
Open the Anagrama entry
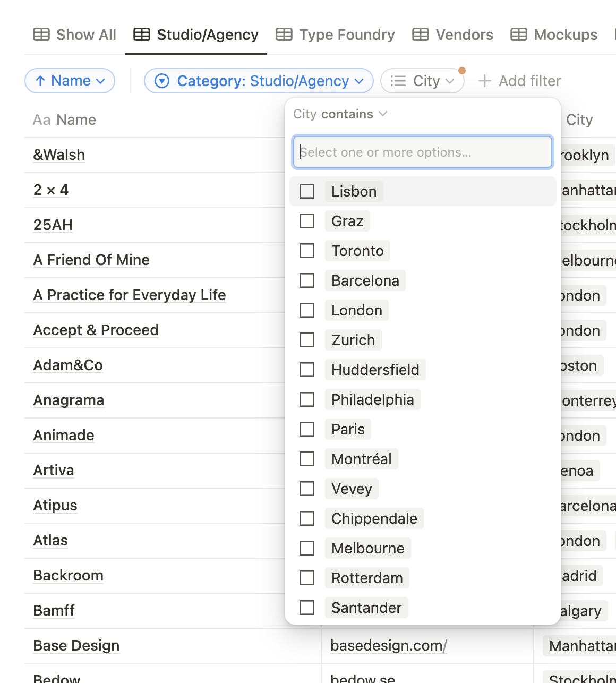click(69, 400)
